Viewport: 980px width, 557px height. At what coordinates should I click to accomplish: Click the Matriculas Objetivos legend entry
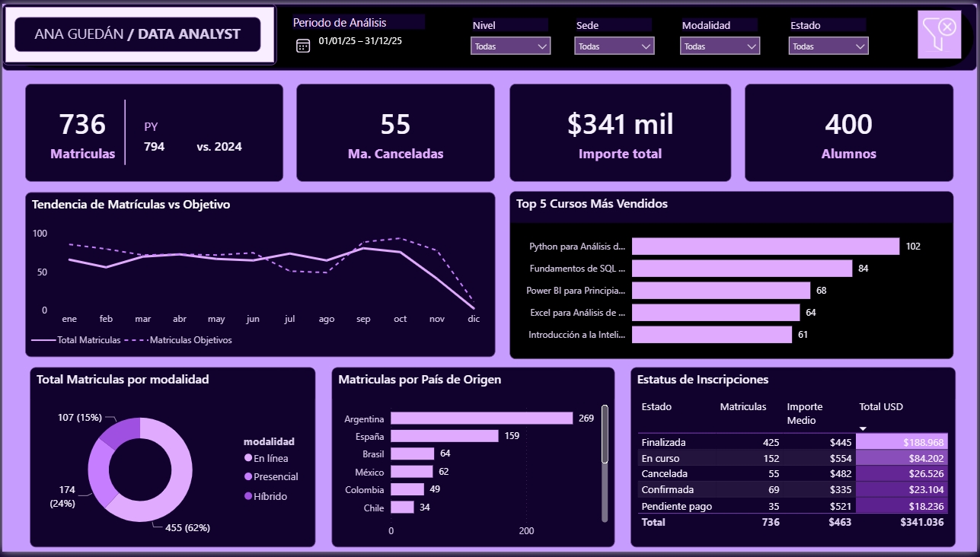click(179, 340)
